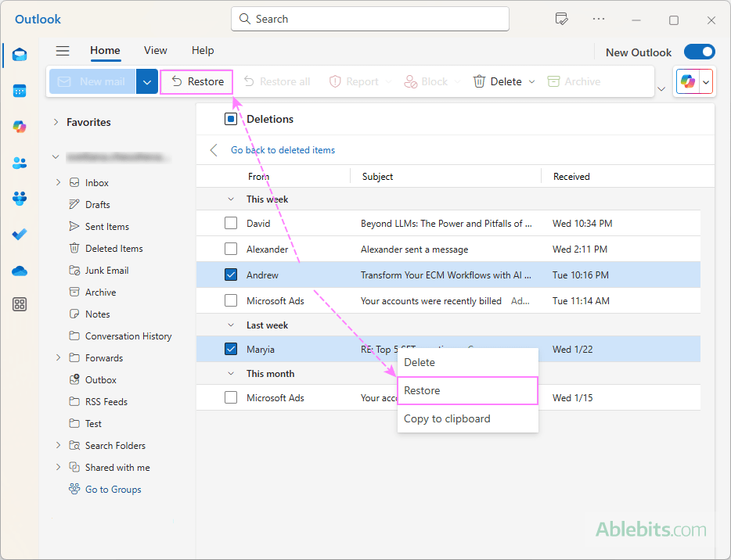This screenshot has width=731, height=560.
Task: Click the back arrow beside deleted items link
Action: point(214,150)
